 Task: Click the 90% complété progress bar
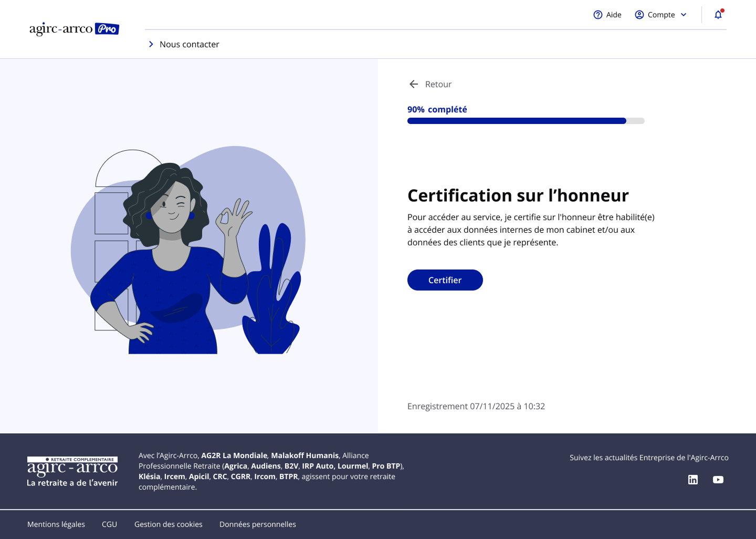tap(526, 121)
